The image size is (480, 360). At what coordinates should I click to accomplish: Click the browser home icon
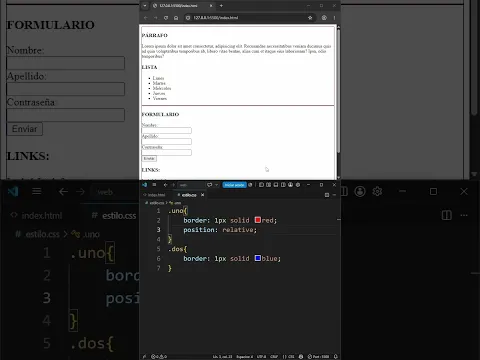click(x=176, y=18)
